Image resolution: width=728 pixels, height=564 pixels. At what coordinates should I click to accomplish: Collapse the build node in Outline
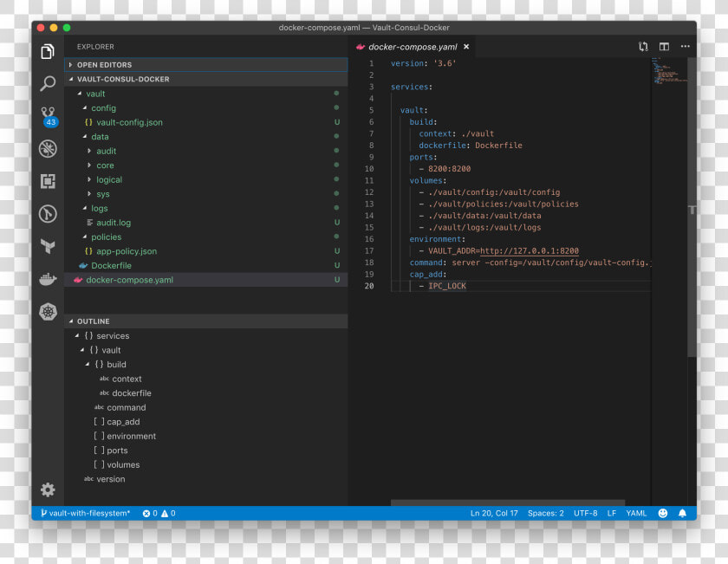pos(87,365)
